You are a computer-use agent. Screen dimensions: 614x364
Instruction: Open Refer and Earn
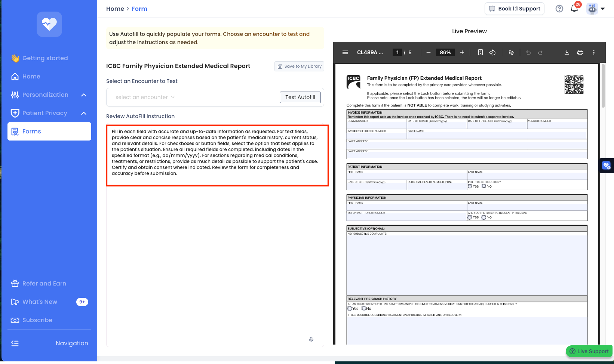tap(39, 283)
